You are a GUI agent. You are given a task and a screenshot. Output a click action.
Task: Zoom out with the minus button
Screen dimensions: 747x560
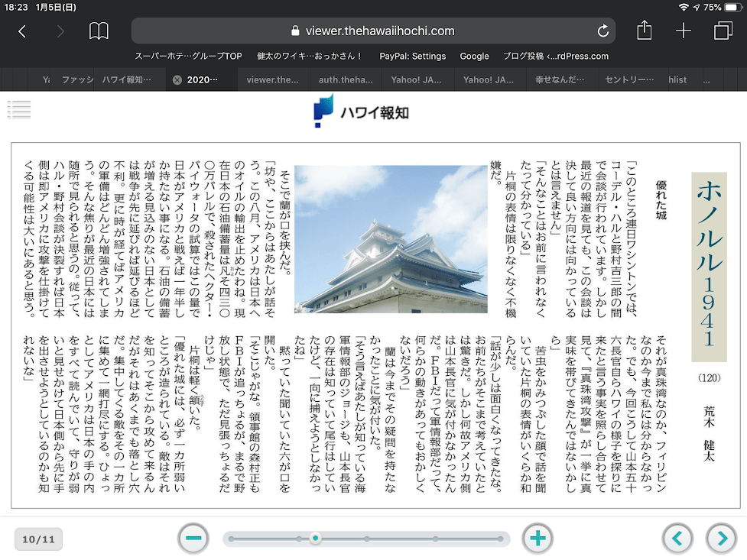(193, 539)
